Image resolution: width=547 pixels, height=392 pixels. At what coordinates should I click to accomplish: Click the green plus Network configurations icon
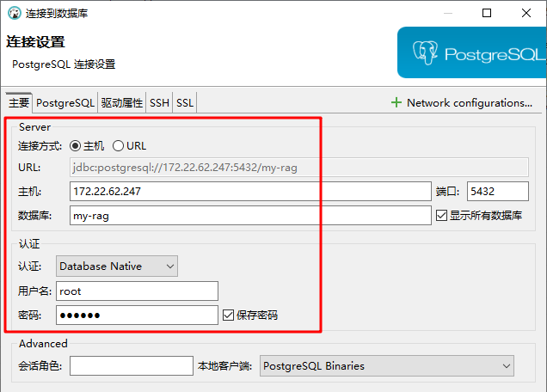tap(396, 102)
